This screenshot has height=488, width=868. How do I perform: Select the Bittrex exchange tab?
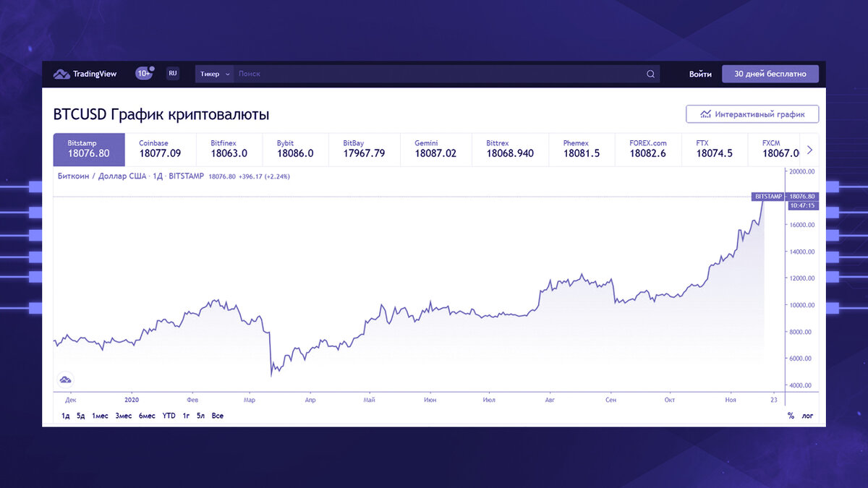pos(510,149)
